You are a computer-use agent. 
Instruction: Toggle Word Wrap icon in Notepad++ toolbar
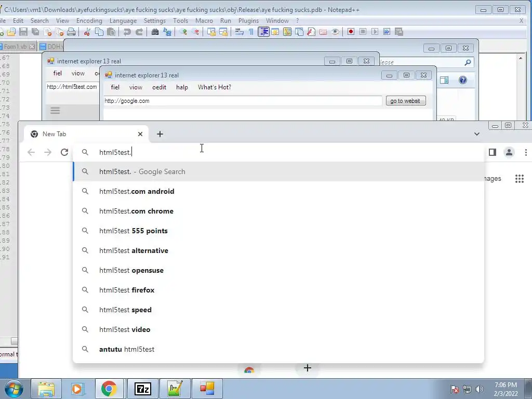pos(239,32)
